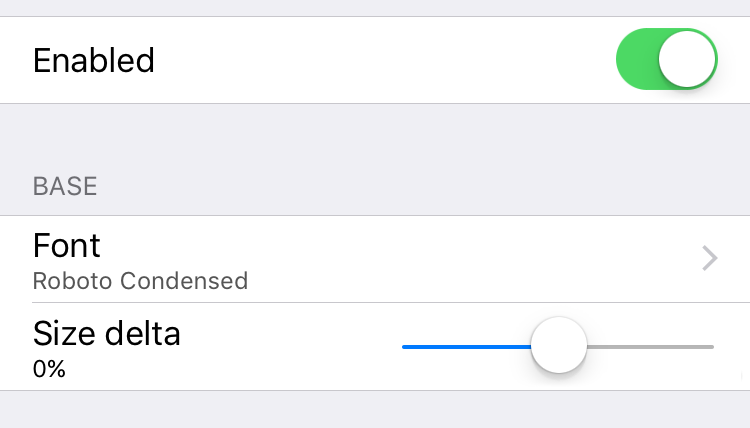Select the Roboto Condensed font subtitle
The height and width of the screenshot is (428, 750).
click(140, 281)
